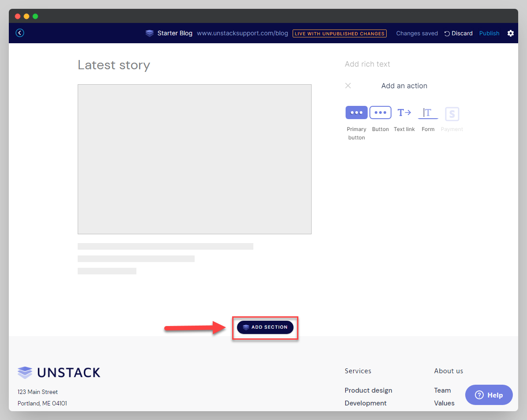Click the Add Section button

[265, 327]
